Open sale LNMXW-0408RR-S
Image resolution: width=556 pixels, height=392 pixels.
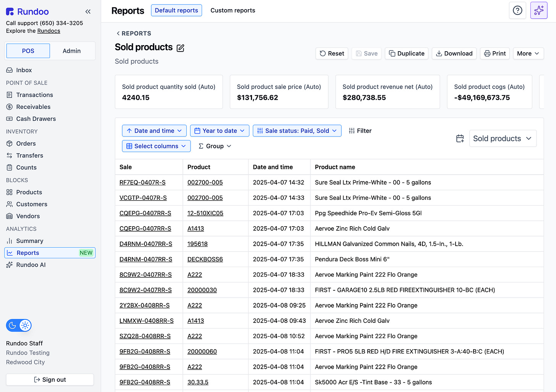pyautogui.click(x=147, y=321)
